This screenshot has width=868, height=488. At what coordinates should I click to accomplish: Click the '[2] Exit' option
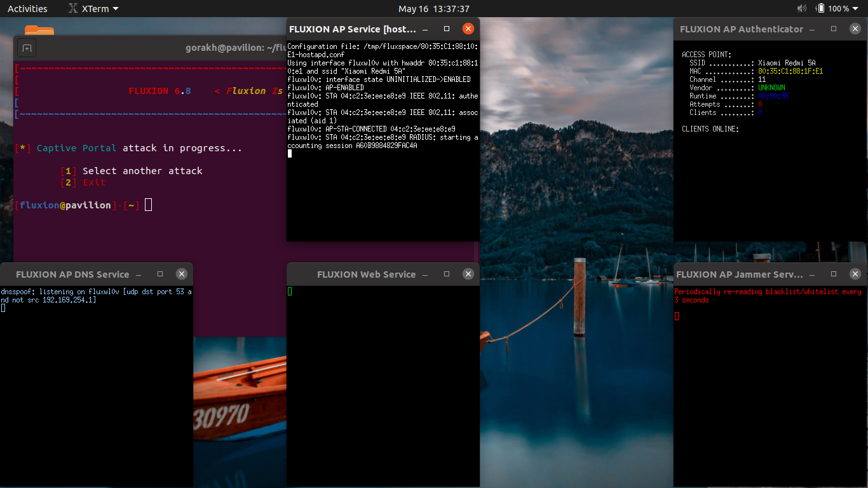pyautogui.click(x=83, y=182)
